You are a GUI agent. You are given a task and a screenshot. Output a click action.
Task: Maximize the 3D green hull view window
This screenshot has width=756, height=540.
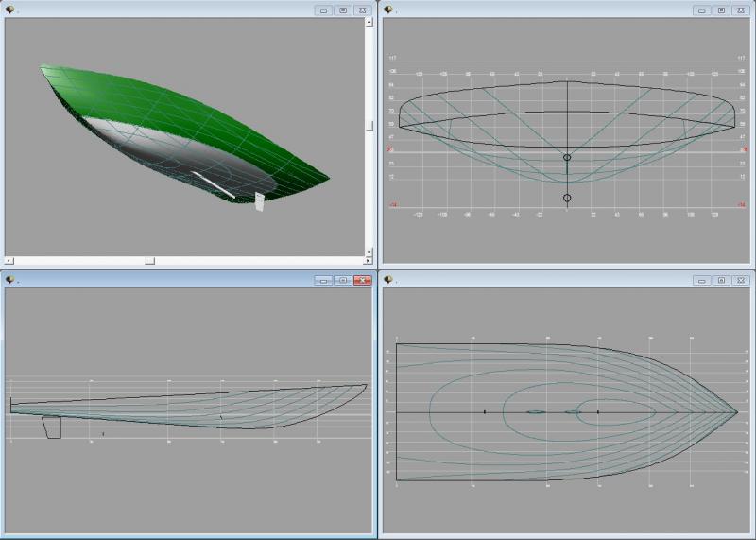click(343, 10)
